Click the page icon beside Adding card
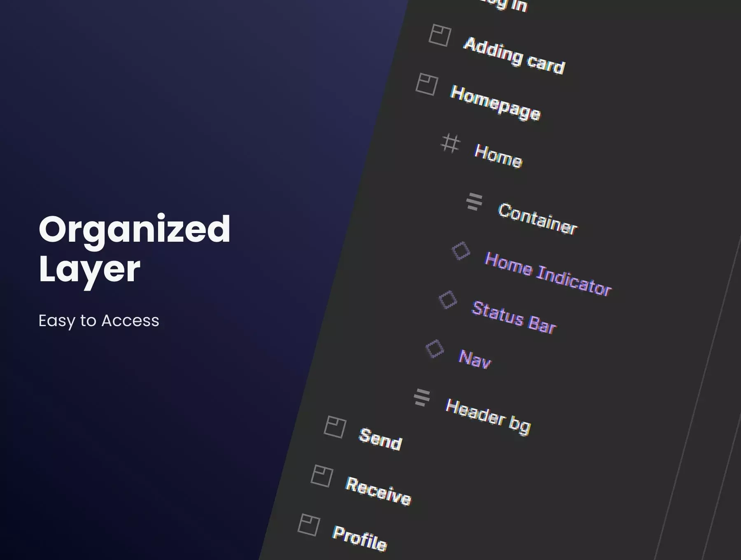The image size is (741, 560). pyautogui.click(x=440, y=35)
